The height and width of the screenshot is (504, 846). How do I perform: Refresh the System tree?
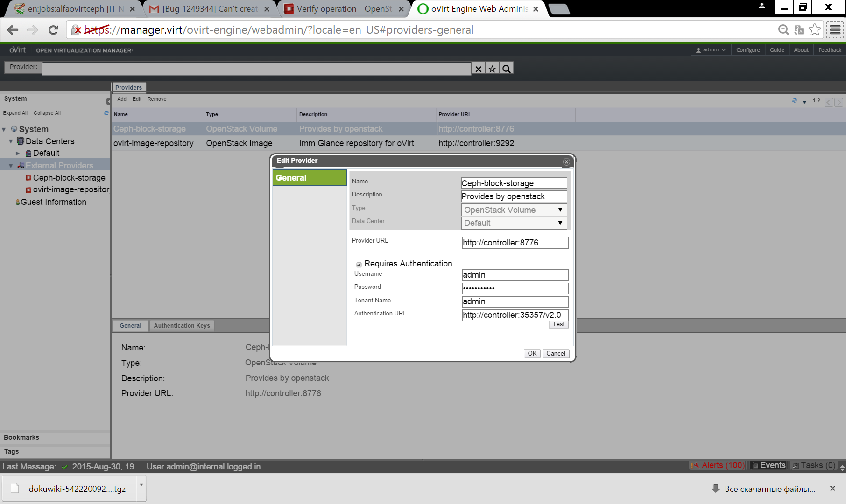coord(106,113)
